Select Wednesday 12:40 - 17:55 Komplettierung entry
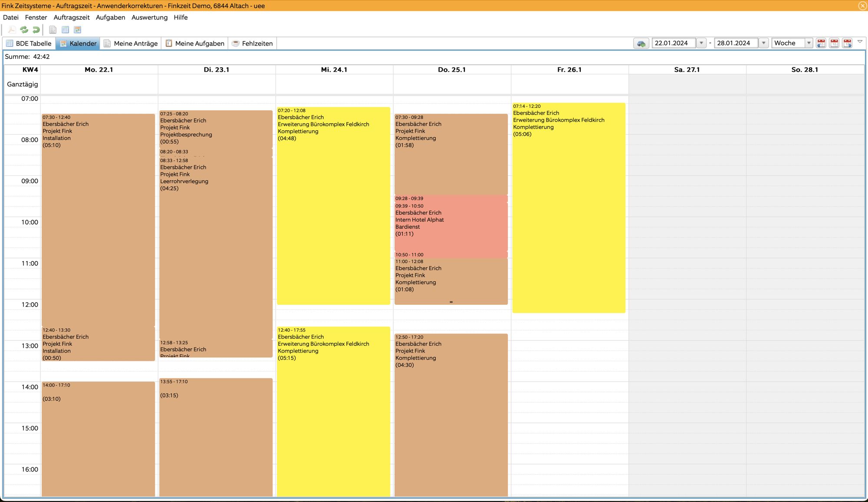Screen dimensions: 868x502 click(333, 411)
